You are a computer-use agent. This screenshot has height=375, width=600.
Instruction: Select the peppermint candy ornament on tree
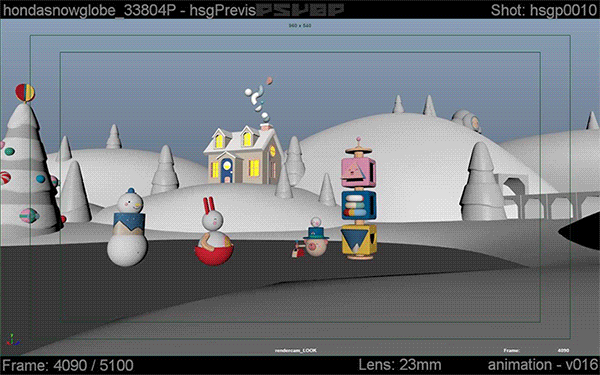[5, 178]
